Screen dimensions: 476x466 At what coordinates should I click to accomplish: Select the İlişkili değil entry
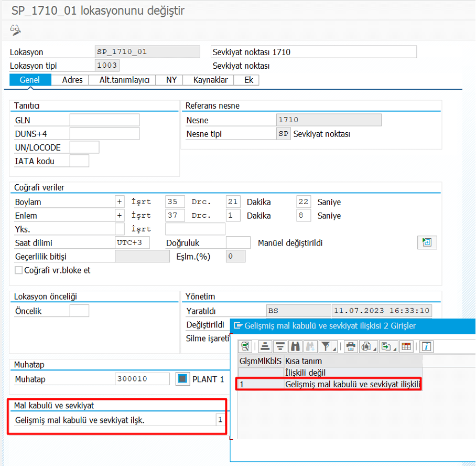[x=305, y=373]
